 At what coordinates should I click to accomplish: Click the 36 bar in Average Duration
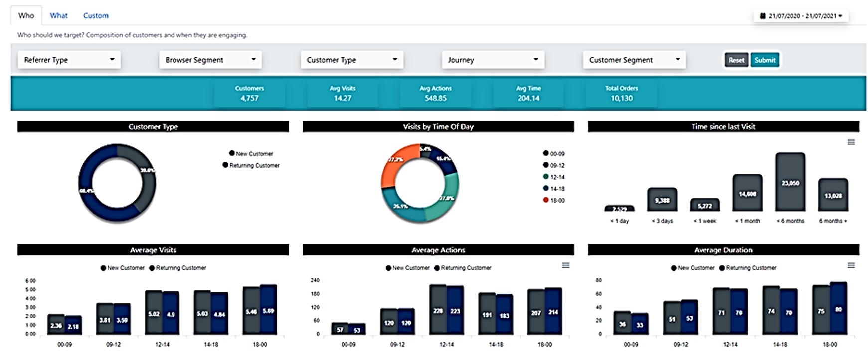[x=622, y=323]
